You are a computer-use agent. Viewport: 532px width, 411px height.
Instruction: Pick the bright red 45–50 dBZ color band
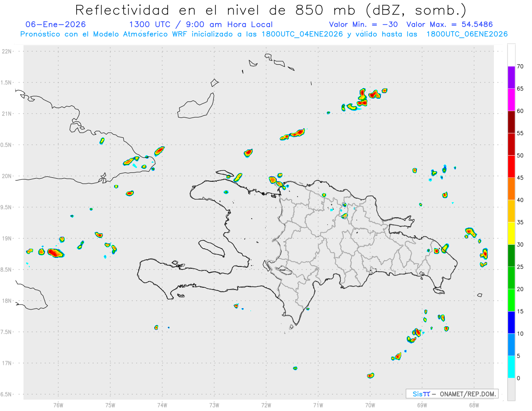(511, 166)
